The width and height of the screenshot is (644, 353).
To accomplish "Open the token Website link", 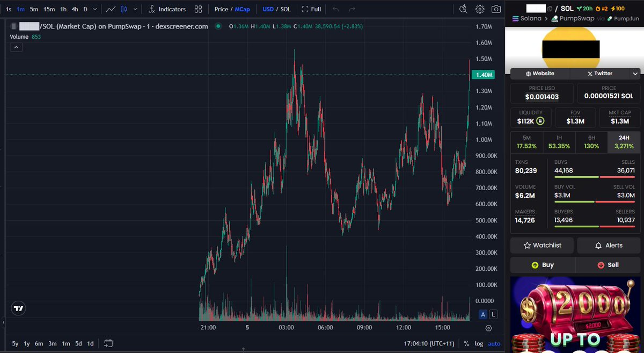I will click(x=540, y=74).
